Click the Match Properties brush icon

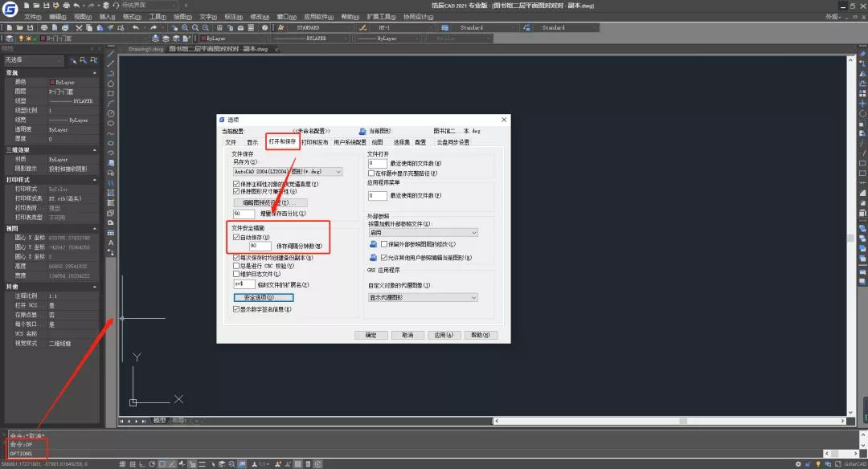pos(110,27)
